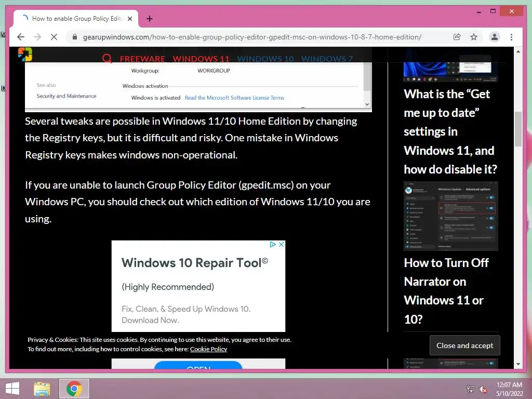Switch to Chrome in the taskbar

pos(74,389)
